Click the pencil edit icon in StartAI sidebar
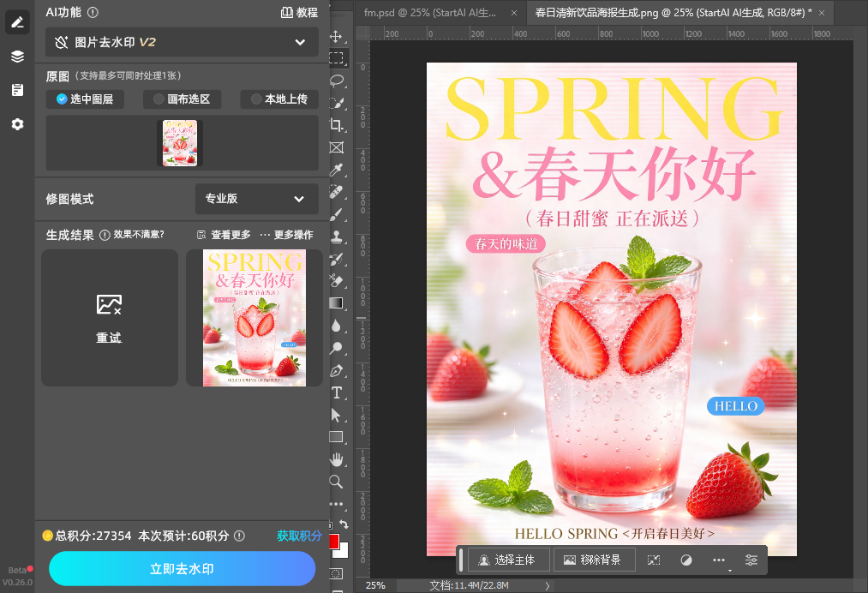The image size is (868, 593). click(17, 22)
